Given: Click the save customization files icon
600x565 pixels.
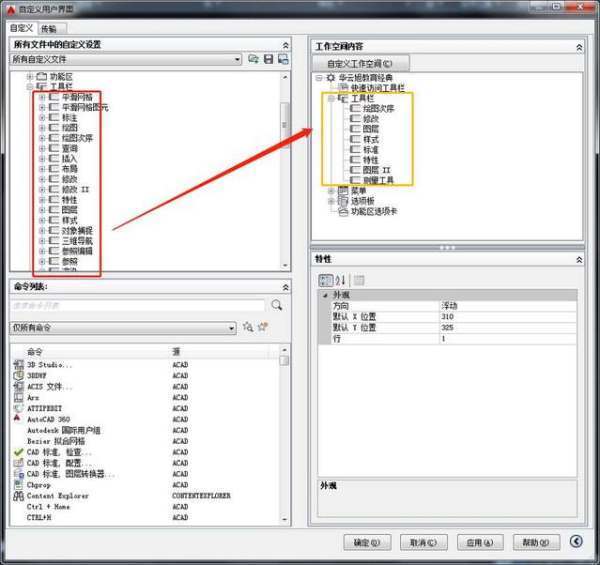Looking at the screenshot, I should tap(269, 59).
